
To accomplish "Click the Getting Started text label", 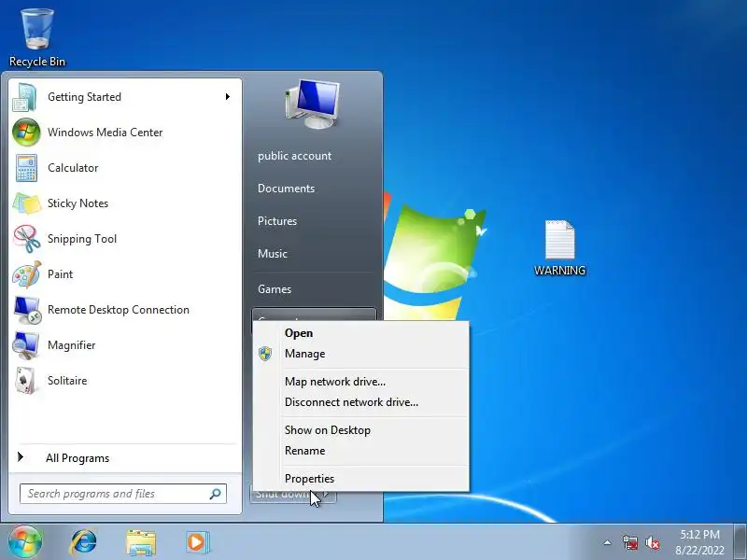I will [84, 97].
